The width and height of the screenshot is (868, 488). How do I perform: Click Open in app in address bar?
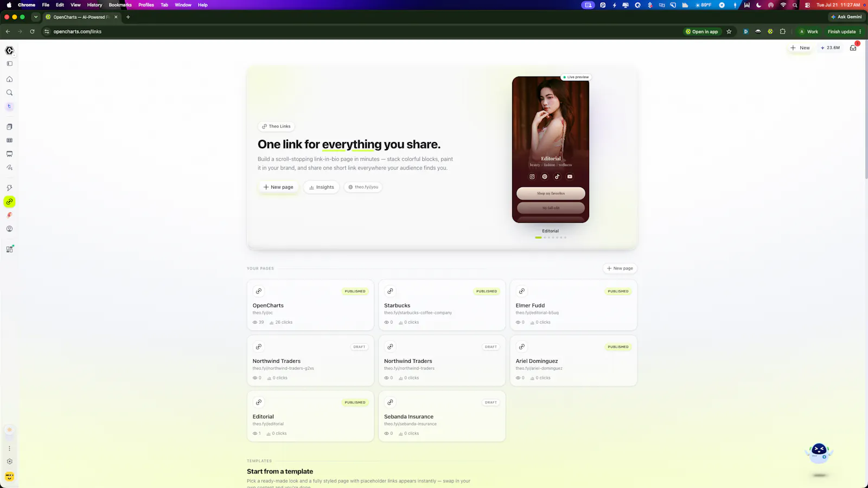point(701,31)
